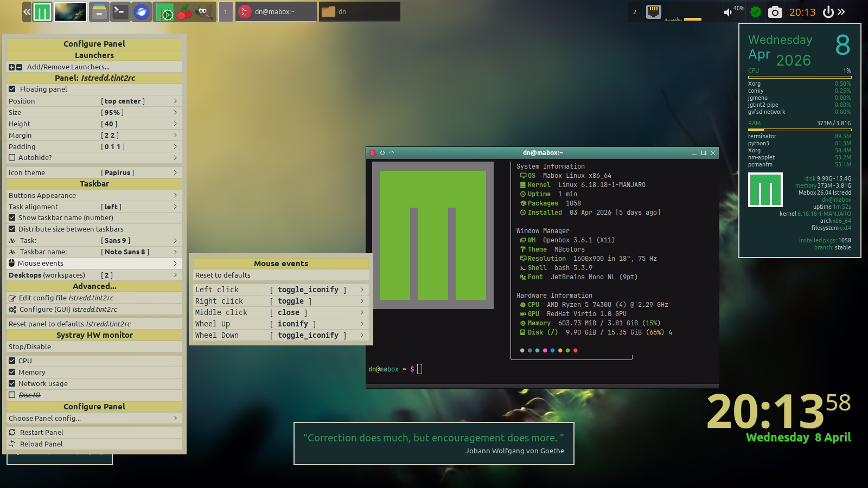
Task: Open the file manager launcher icon
Action: [99, 11]
